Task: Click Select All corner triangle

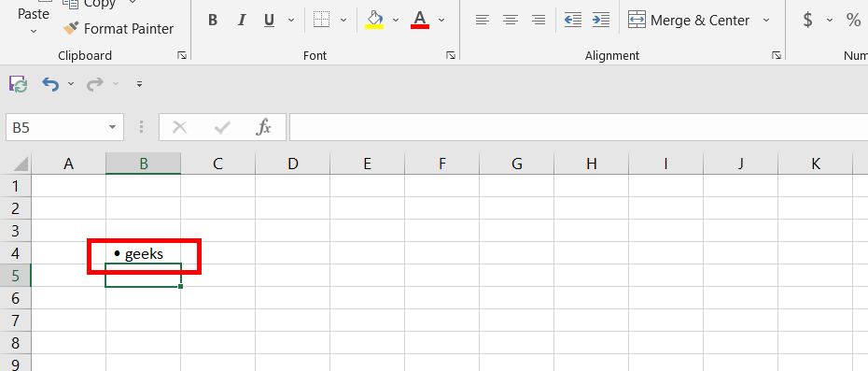Action: 20,164
